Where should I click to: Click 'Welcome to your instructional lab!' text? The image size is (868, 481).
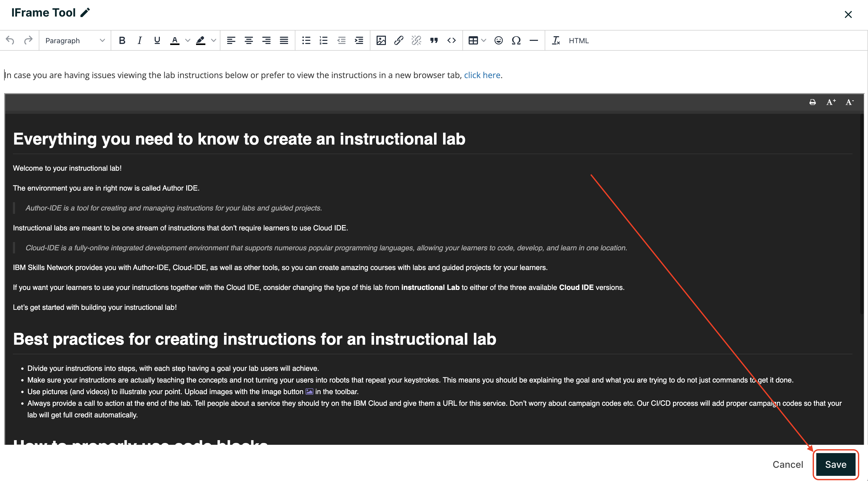[x=67, y=168]
